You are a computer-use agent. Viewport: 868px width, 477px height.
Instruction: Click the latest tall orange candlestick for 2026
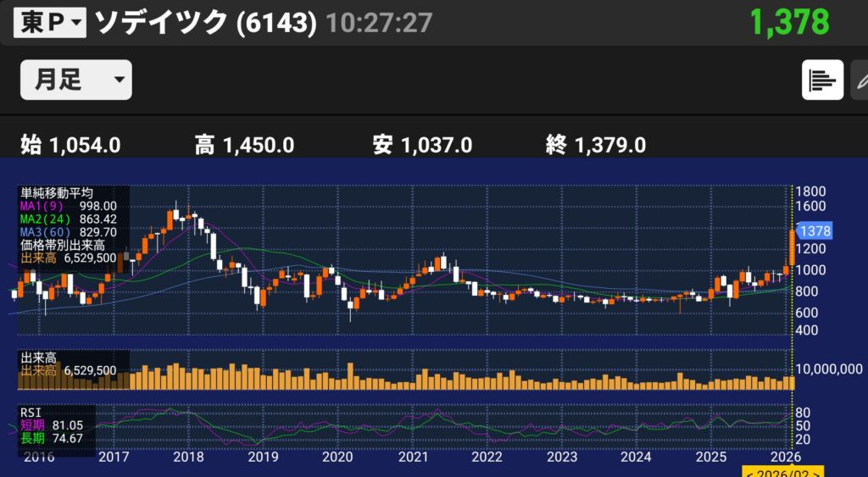click(791, 248)
